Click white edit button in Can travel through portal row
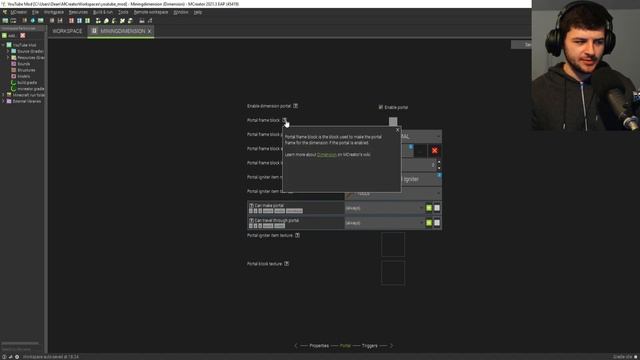Screen dimensions: 640x360 tap(437, 223)
